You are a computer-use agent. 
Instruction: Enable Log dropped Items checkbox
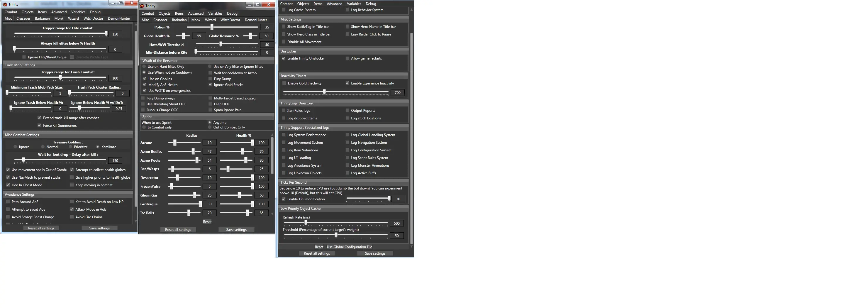[x=284, y=118]
